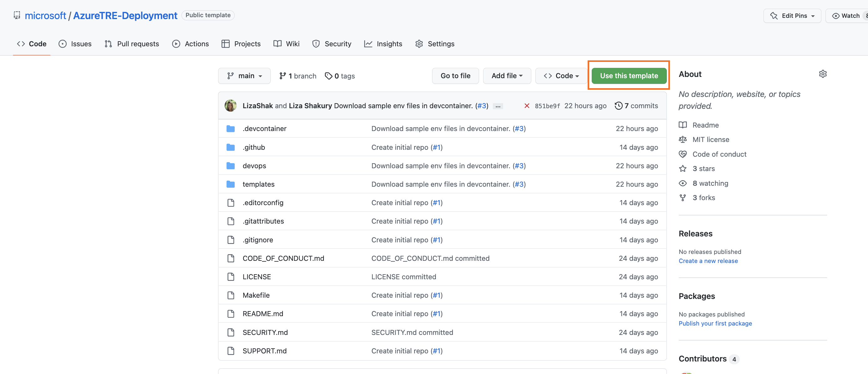This screenshot has width=868, height=374.
Task: Click the Create a new release link
Action: (x=708, y=260)
